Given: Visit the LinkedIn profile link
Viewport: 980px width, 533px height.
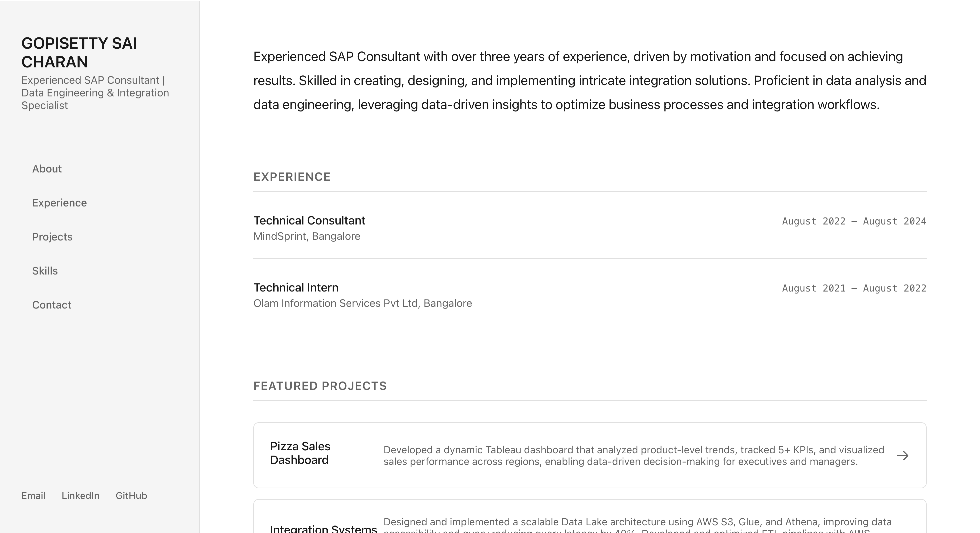Looking at the screenshot, I should [80, 496].
